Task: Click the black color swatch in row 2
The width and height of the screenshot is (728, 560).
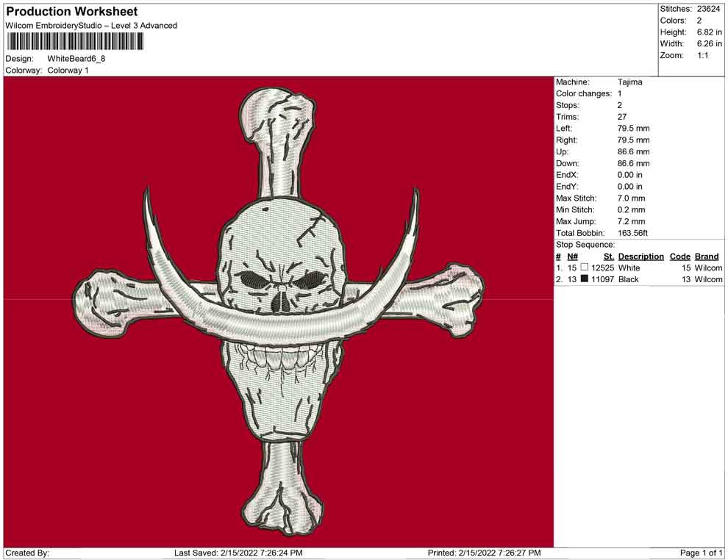Action: pos(585,279)
